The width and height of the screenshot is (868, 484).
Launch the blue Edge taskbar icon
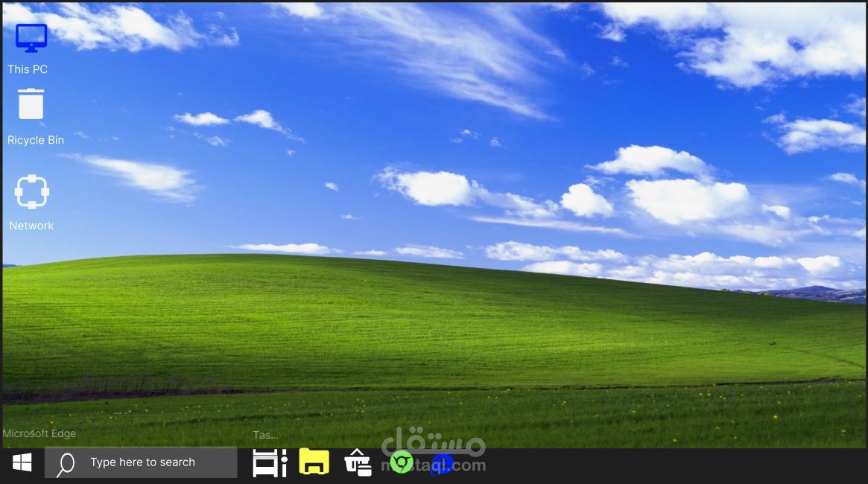click(x=443, y=464)
